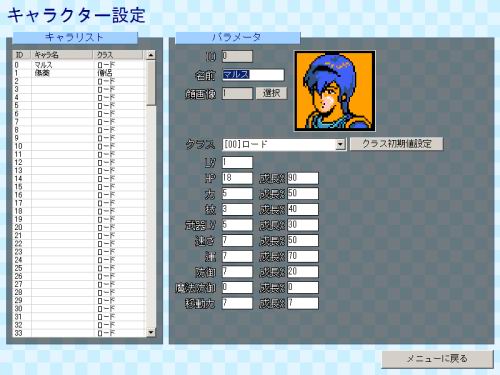The height and width of the screenshot is (375, 500).
Task: Click the 防御 growth field showing 20
Action: click(x=303, y=272)
